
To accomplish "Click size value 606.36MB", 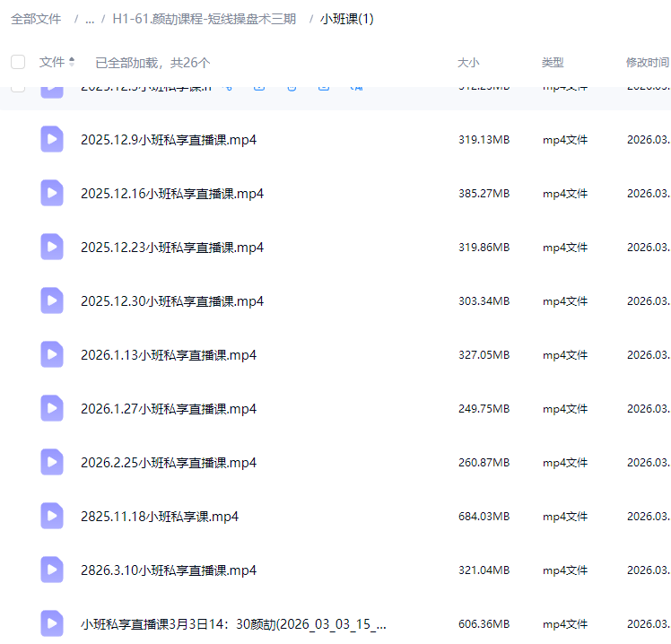I will [484, 624].
